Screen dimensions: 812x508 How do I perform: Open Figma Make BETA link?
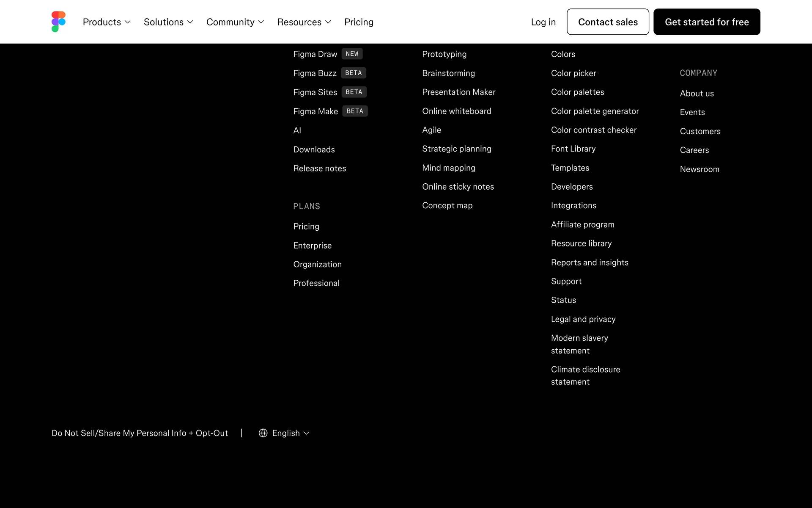point(316,111)
